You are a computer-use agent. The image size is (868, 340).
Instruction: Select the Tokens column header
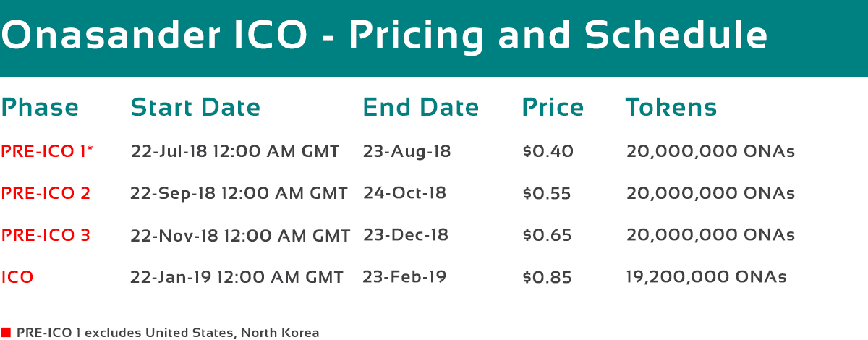tap(671, 108)
